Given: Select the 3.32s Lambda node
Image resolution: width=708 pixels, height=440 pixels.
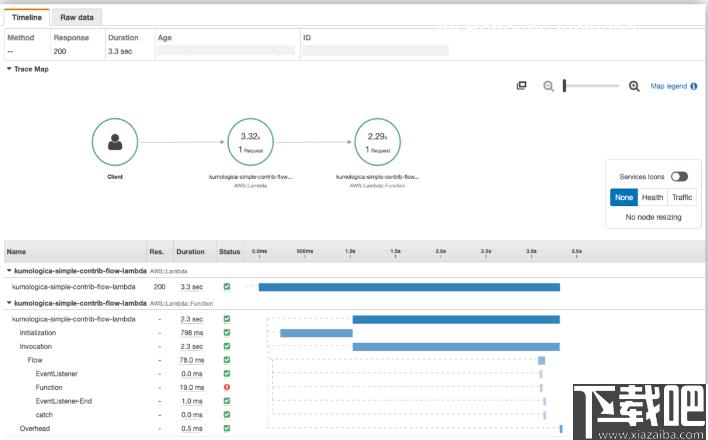Looking at the screenshot, I should pos(250,142).
